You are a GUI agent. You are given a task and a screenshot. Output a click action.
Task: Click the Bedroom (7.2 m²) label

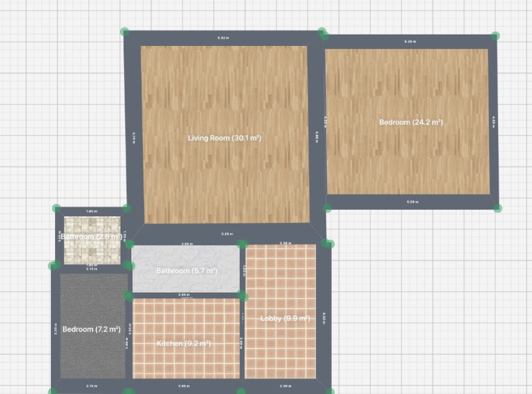(x=91, y=329)
